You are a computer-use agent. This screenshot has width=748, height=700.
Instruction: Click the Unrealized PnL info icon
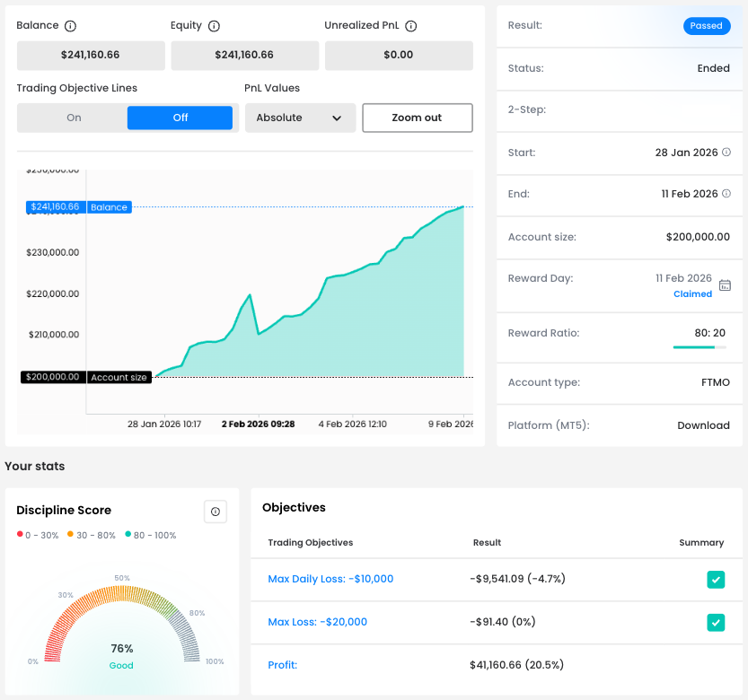pos(411,26)
